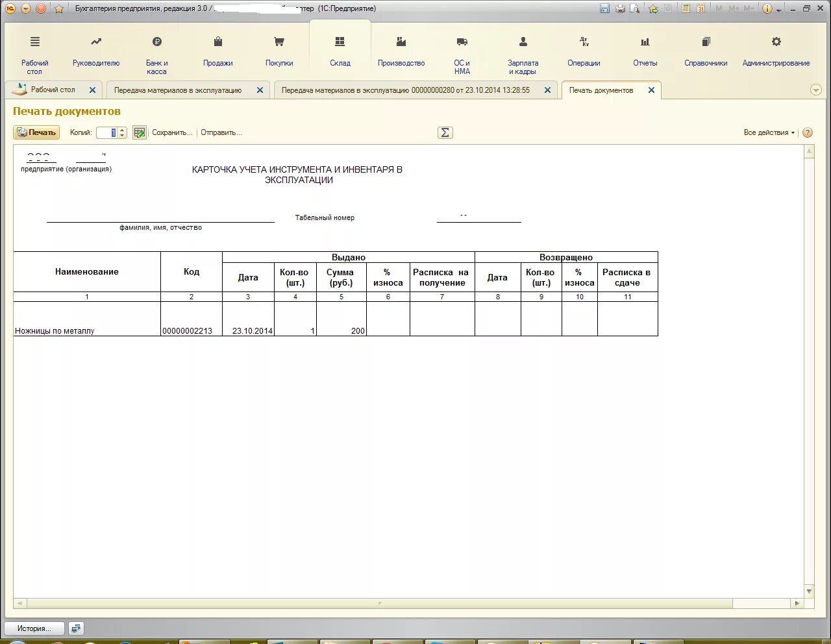Open the Отчеты section
Viewport: 831px width, 644px height.
pos(645,52)
